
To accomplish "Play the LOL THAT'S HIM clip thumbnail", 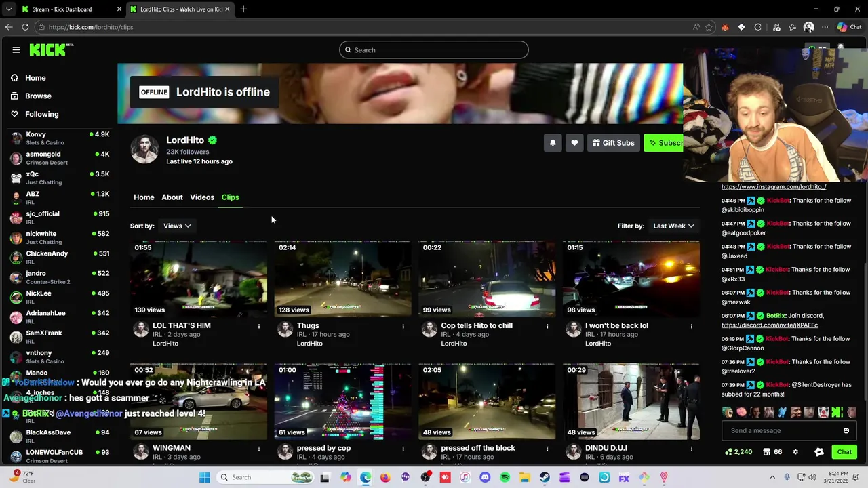I will coord(199,279).
